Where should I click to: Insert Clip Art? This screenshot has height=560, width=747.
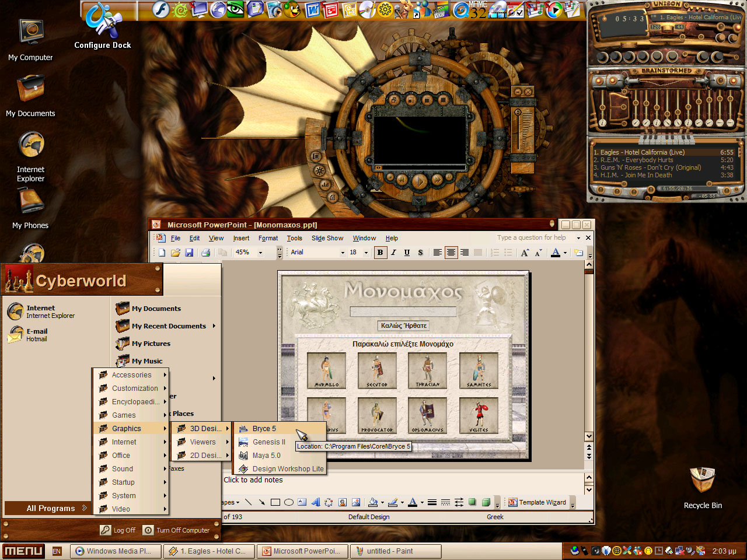343,502
